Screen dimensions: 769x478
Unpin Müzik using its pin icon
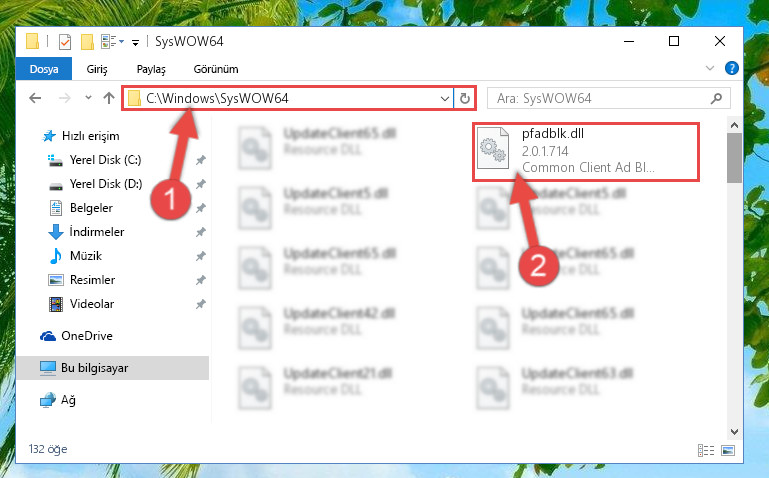pyautogui.click(x=201, y=256)
